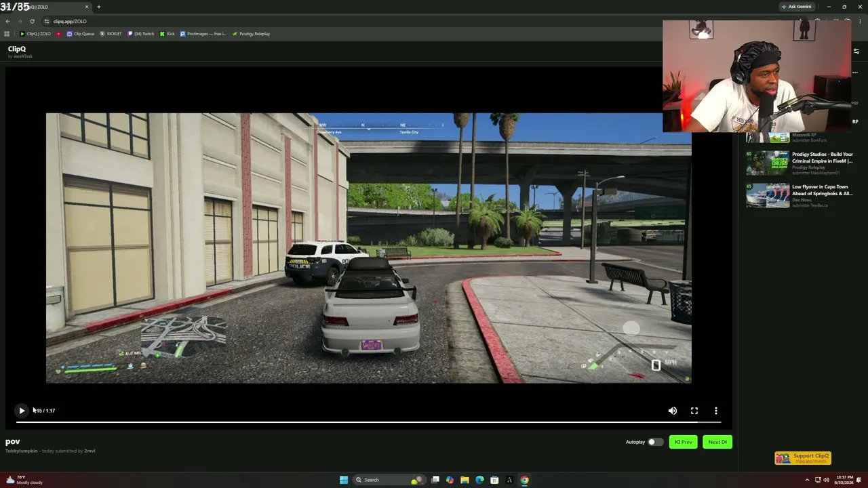Open the bookmarks apps grid icon

pos(7,34)
